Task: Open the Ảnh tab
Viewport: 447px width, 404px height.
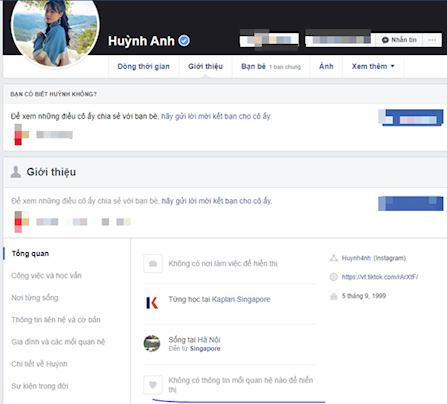Action: tap(326, 66)
